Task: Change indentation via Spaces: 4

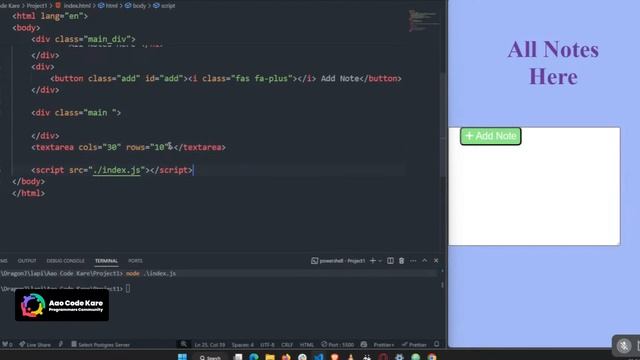Action: [242, 344]
